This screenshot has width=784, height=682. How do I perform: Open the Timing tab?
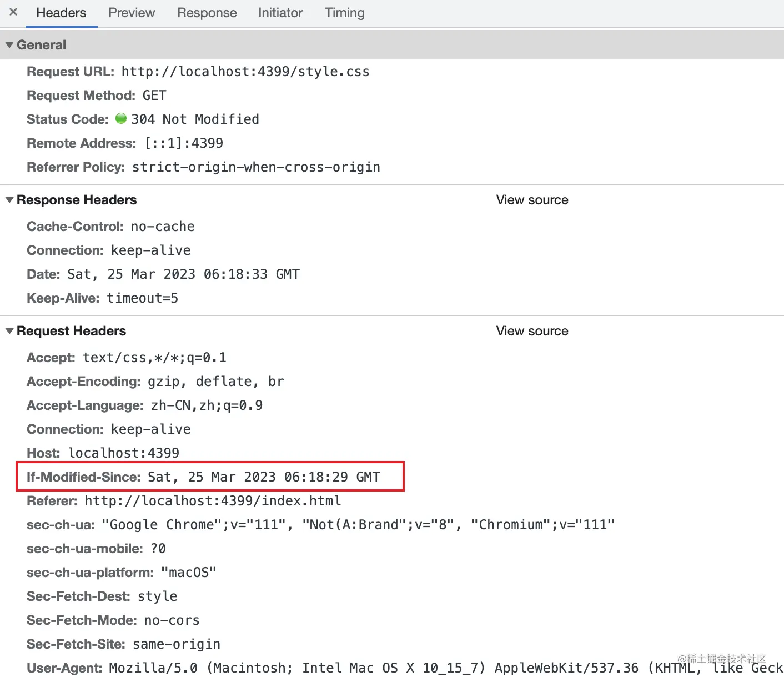click(345, 13)
